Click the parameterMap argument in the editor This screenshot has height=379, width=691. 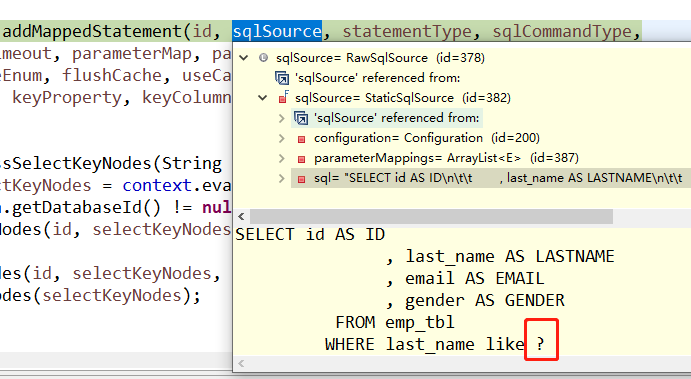(131, 53)
